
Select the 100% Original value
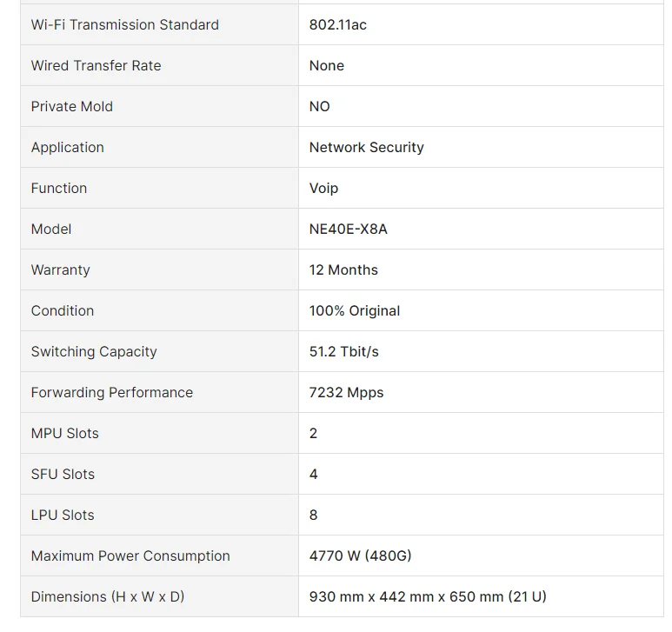(x=355, y=310)
